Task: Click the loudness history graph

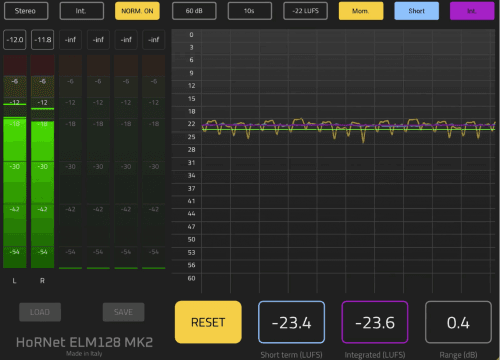Action: 333,161
